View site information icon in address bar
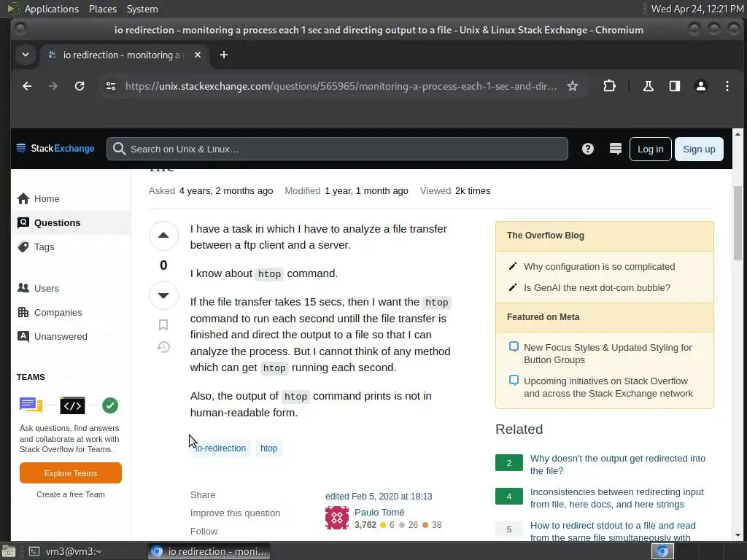This screenshot has height=560, width=747. point(111,86)
